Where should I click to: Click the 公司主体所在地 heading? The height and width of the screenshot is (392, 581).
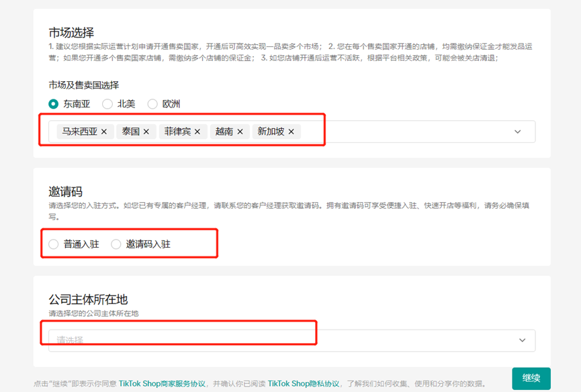click(x=88, y=299)
